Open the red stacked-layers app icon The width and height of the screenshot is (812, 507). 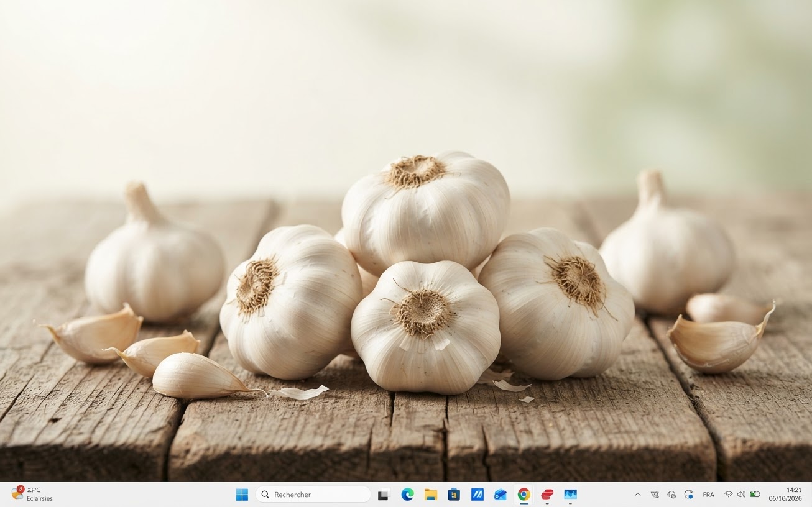(547, 495)
